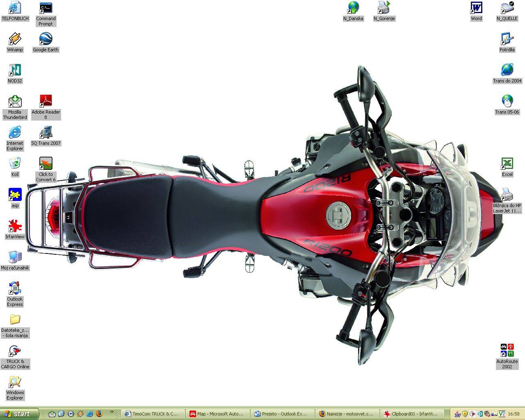Open the Koš recycle bin
The image size is (525, 420).
click(15, 167)
